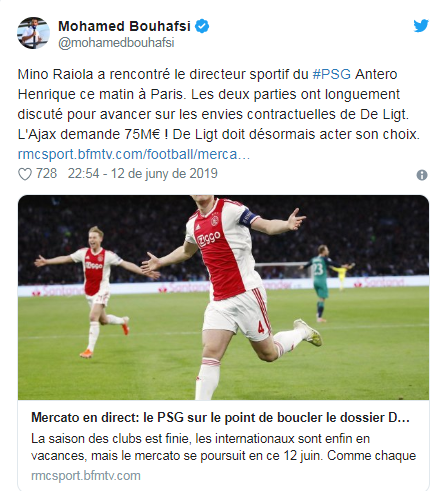This screenshot has width=443, height=491.
Task: Click the rmcsport.bfmtv.com card domain
Action: coord(86,476)
